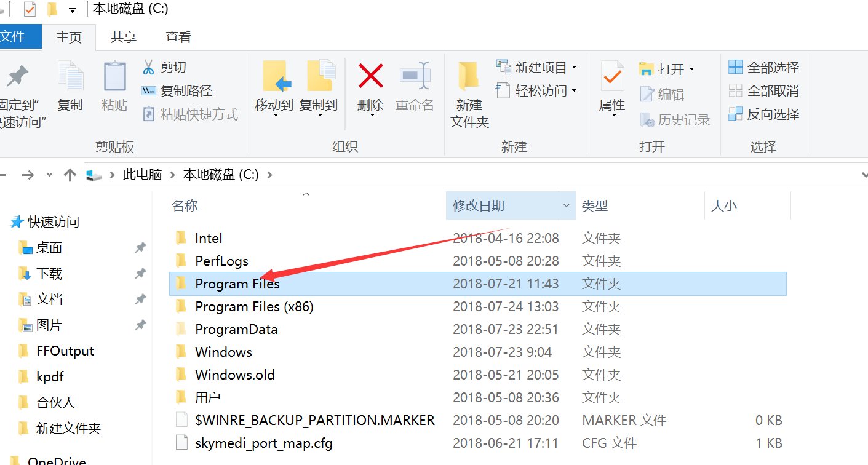Toggle the checkmark quick access toolbar button

(x=28, y=9)
